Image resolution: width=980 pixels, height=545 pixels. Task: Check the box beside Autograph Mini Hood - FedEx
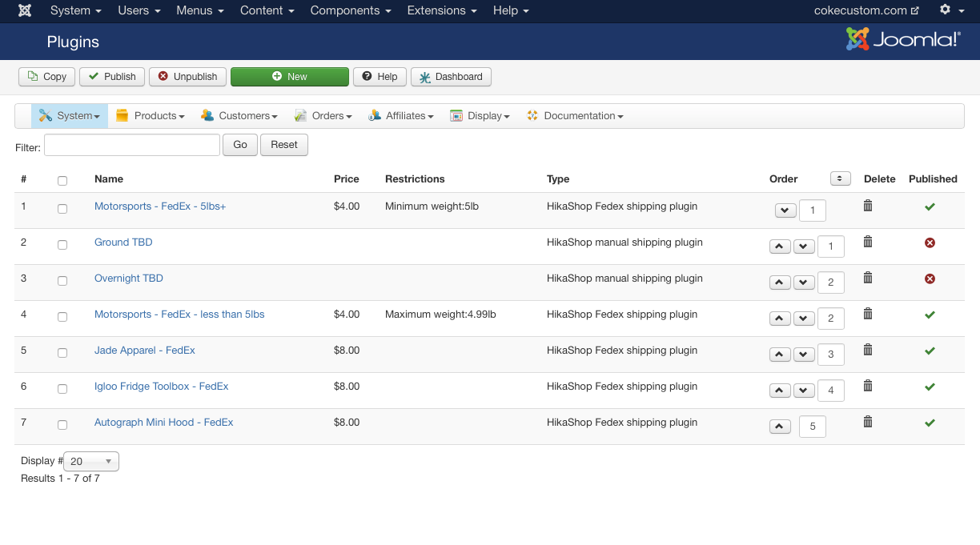(62, 425)
